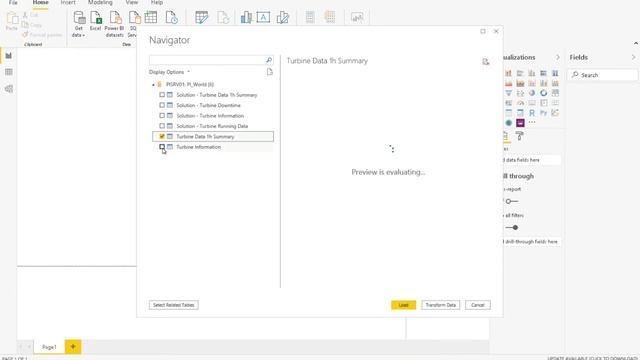
Task: Click Select Related Tables button
Action: tap(173, 305)
